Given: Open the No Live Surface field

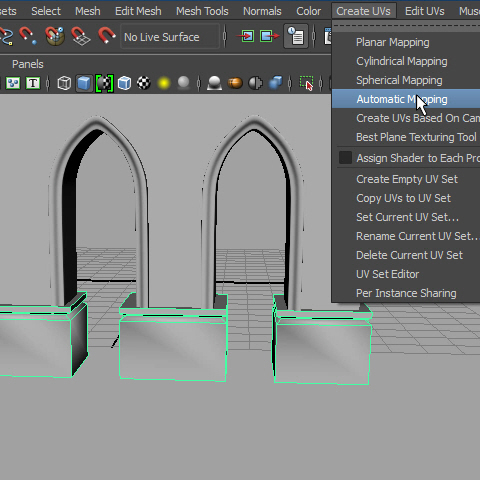Looking at the screenshot, I should 170,37.
